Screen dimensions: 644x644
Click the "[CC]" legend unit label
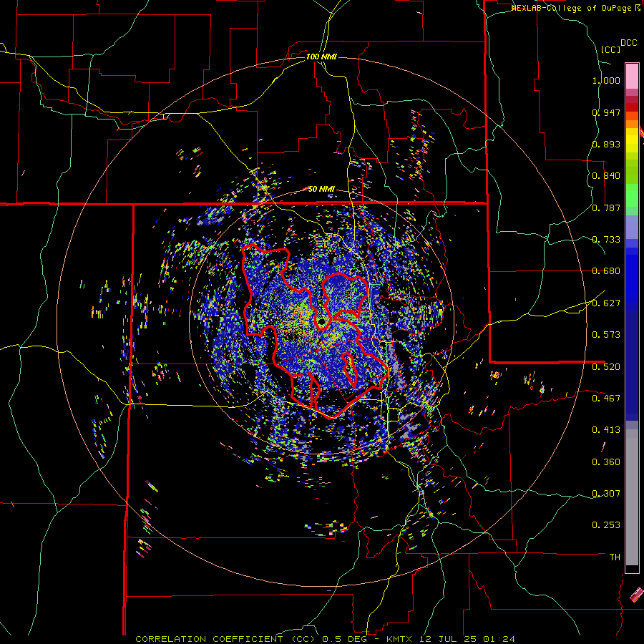pyautogui.click(x=611, y=49)
